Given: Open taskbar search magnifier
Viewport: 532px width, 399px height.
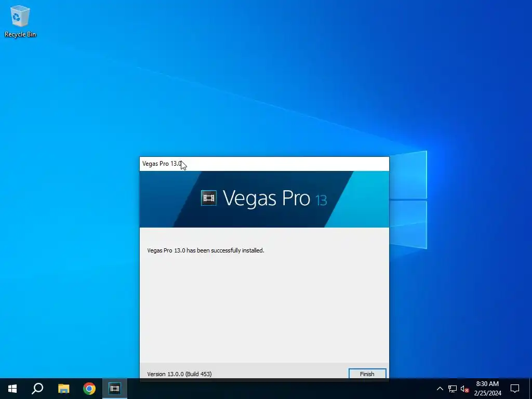Looking at the screenshot, I should [37, 389].
